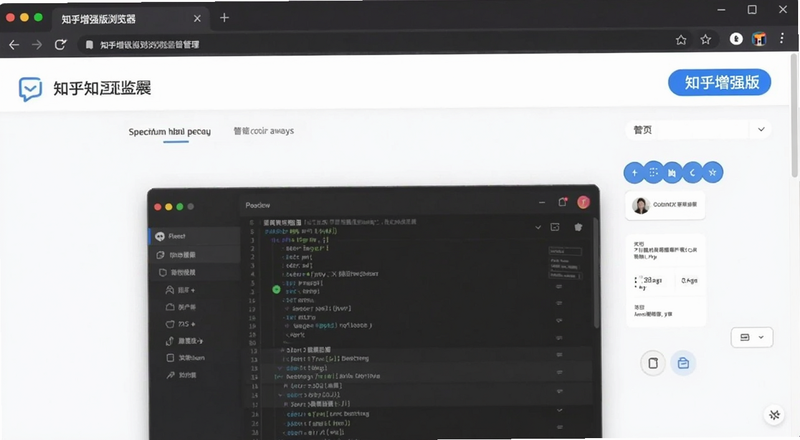Click the main page vertical scrollbar
The height and width of the screenshot is (440, 800).
pos(794,117)
